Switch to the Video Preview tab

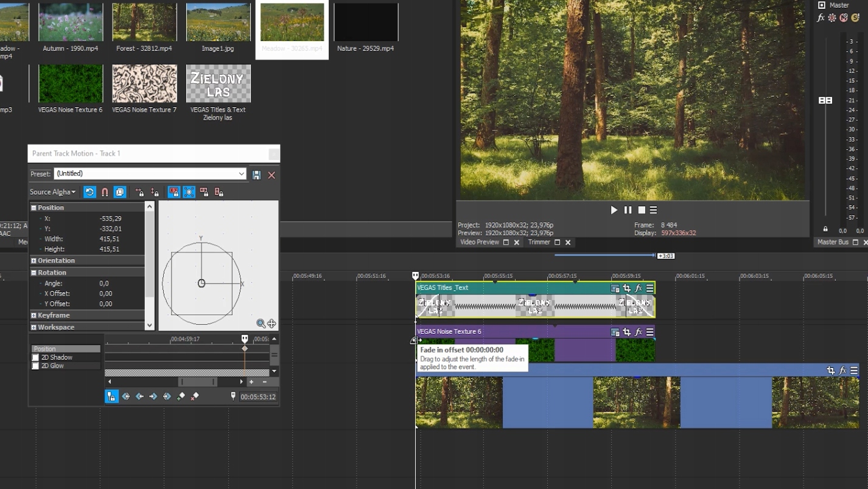(x=479, y=242)
